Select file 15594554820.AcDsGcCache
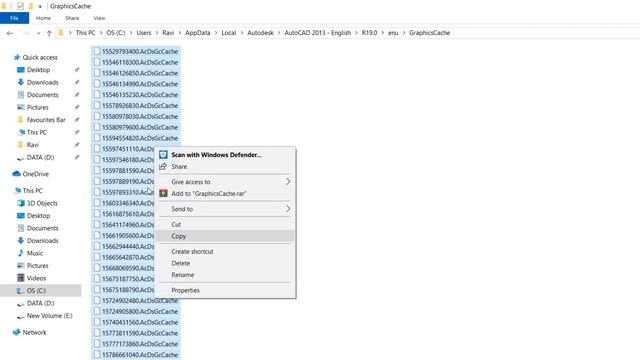 point(136,138)
